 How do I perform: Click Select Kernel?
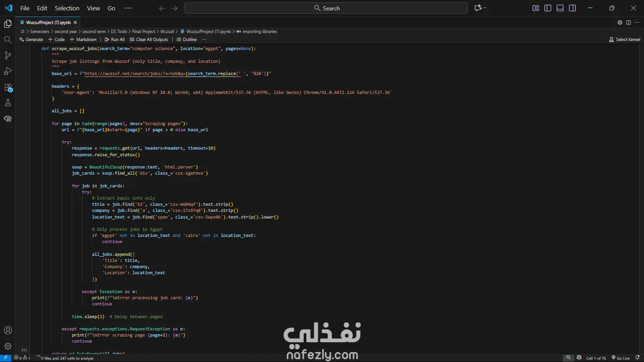click(625, 40)
